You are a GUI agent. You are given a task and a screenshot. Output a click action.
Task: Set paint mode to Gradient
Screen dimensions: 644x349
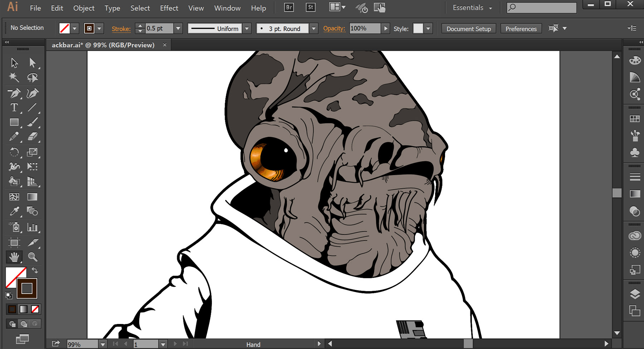pos(24,309)
